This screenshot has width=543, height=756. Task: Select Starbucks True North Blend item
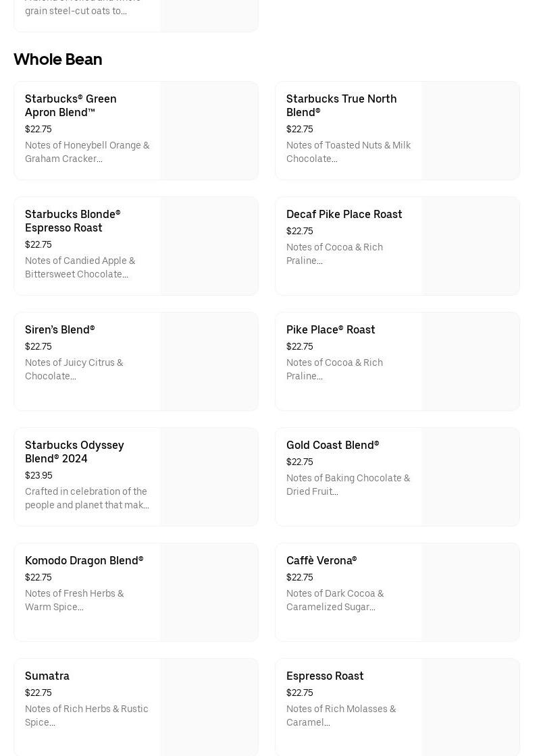pyautogui.click(x=341, y=105)
